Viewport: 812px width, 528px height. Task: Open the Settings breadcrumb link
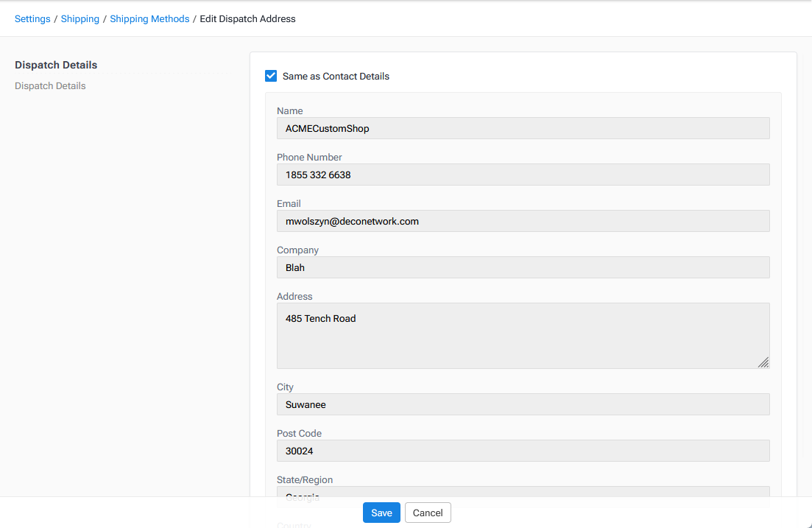tap(32, 18)
